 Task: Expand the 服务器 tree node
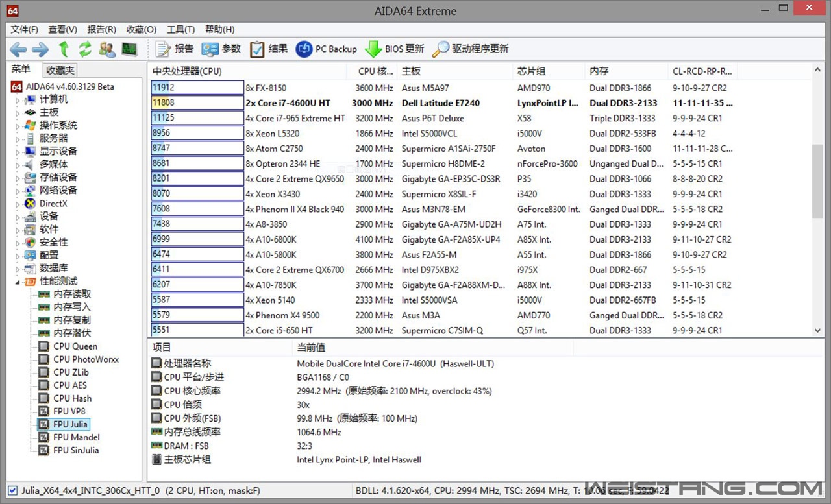18,139
